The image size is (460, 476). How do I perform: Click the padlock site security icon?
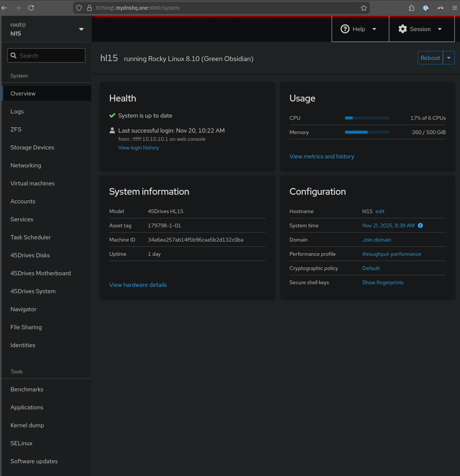pyautogui.click(x=89, y=8)
